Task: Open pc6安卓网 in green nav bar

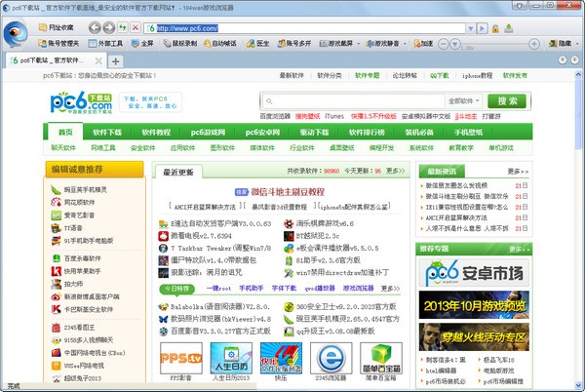Action: click(x=262, y=132)
